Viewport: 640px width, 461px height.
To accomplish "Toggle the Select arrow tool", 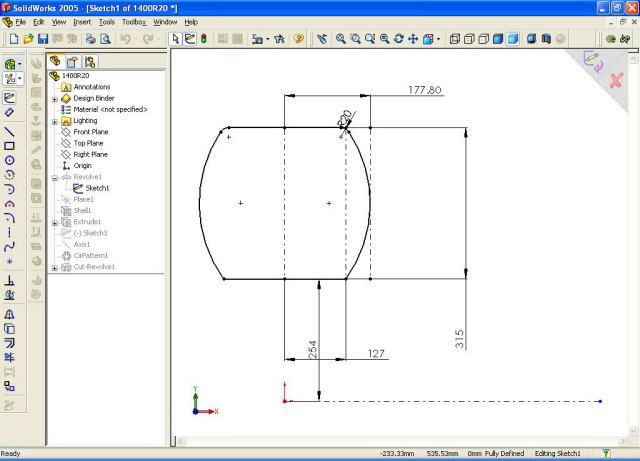I will click(x=176, y=39).
